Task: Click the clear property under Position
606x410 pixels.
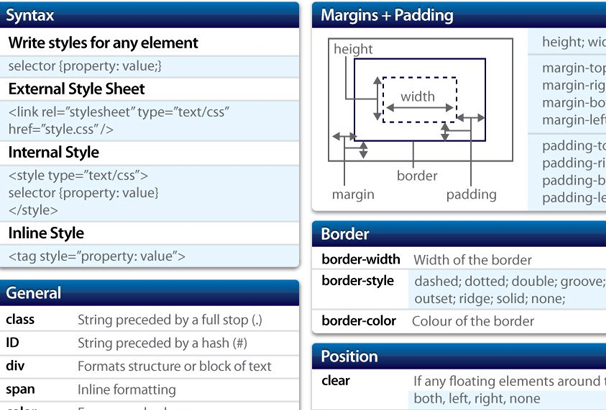Action: (335, 381)
